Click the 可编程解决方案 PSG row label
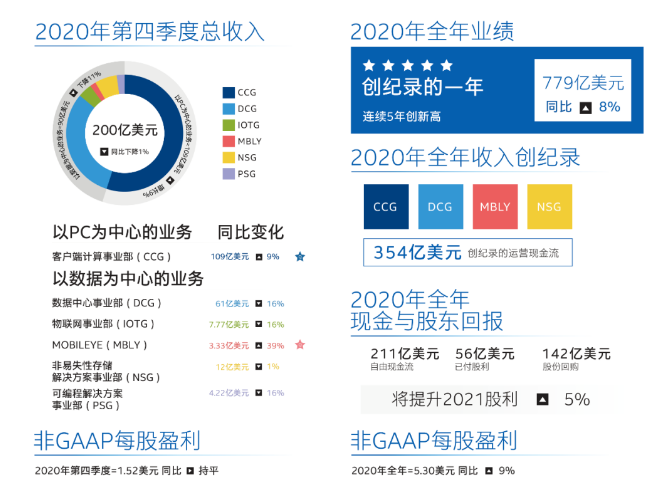 pos(87,399)
